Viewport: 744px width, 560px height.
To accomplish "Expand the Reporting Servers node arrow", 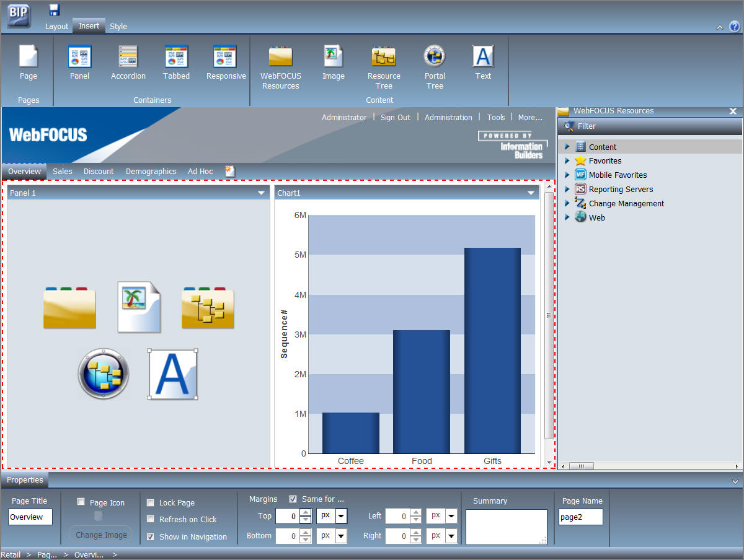I will click(567, 189).
